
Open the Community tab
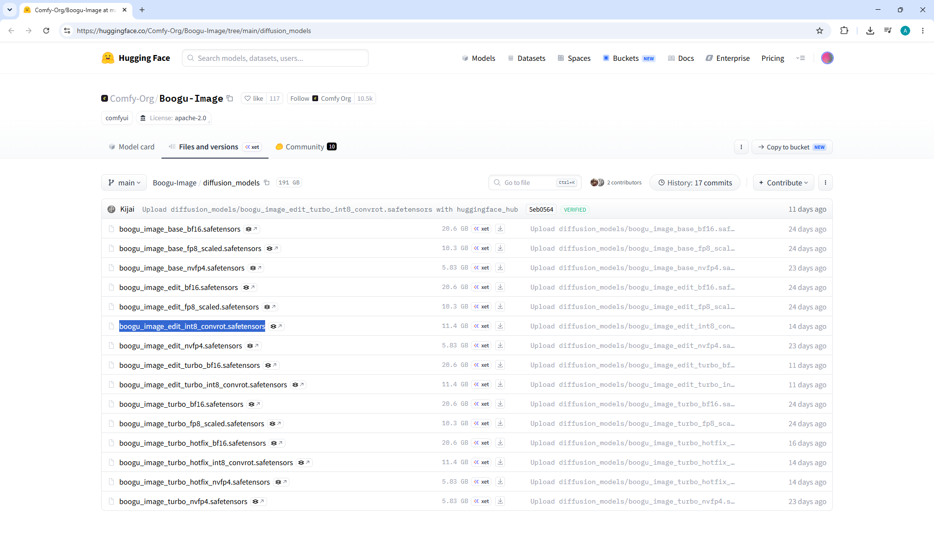click(306, 147)
